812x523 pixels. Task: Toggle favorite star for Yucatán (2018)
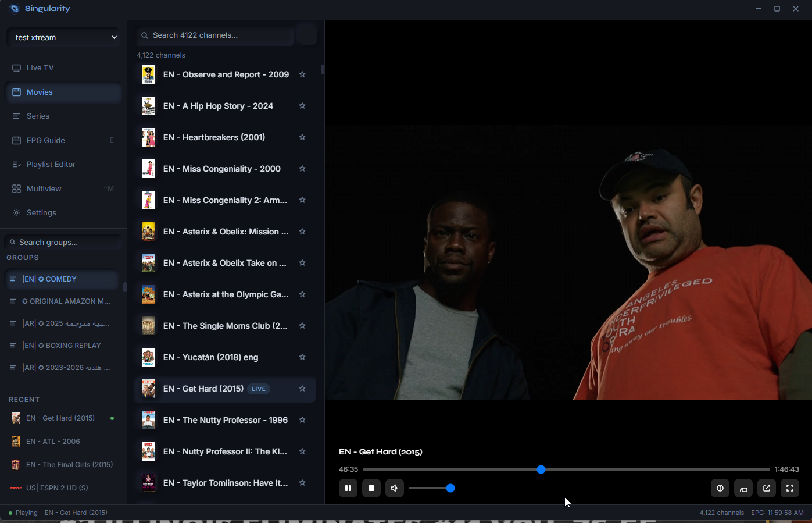pos(302,357)
